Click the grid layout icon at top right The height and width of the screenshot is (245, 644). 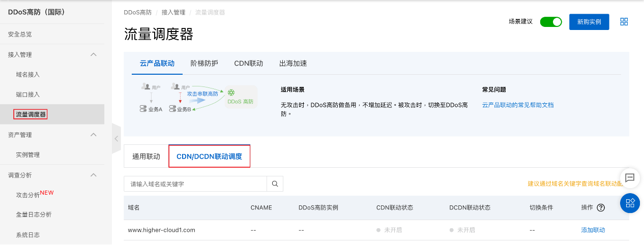pos(624,22)
